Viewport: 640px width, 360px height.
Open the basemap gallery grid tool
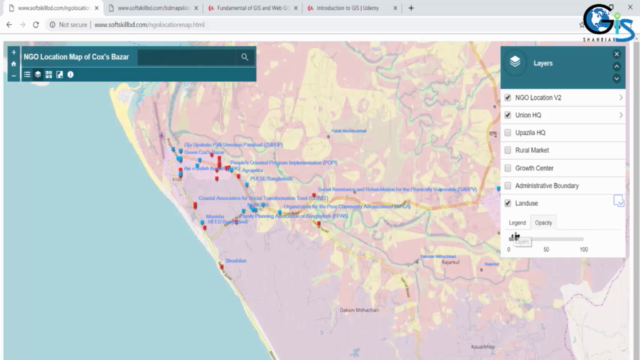[x=49, y=74]
